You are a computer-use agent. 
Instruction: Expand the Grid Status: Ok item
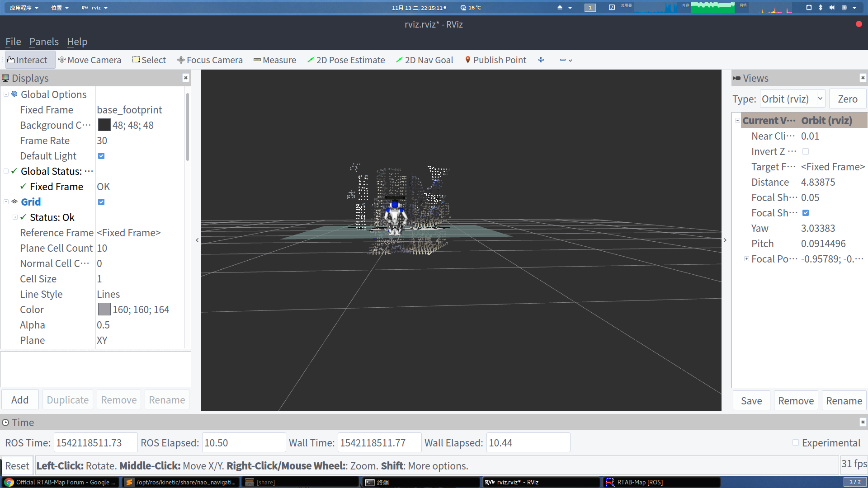(15, 217)
